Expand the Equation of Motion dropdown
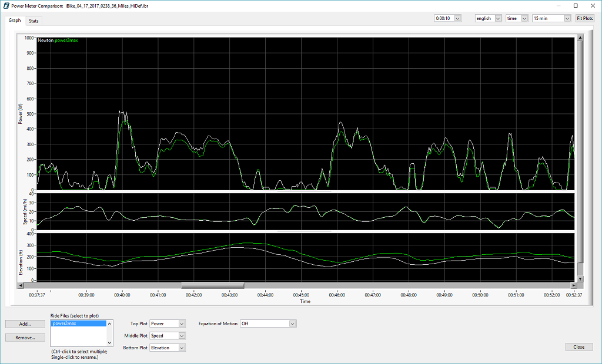Viewport: 602px width, 364px height. point(268,323)
